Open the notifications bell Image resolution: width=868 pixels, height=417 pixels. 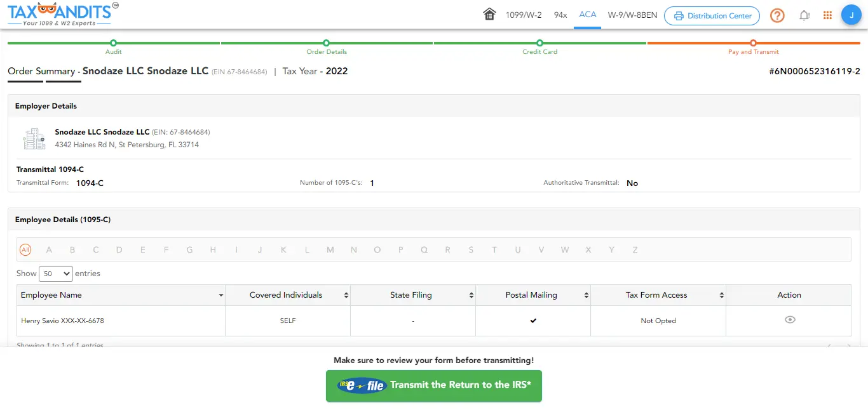[804, 15]
